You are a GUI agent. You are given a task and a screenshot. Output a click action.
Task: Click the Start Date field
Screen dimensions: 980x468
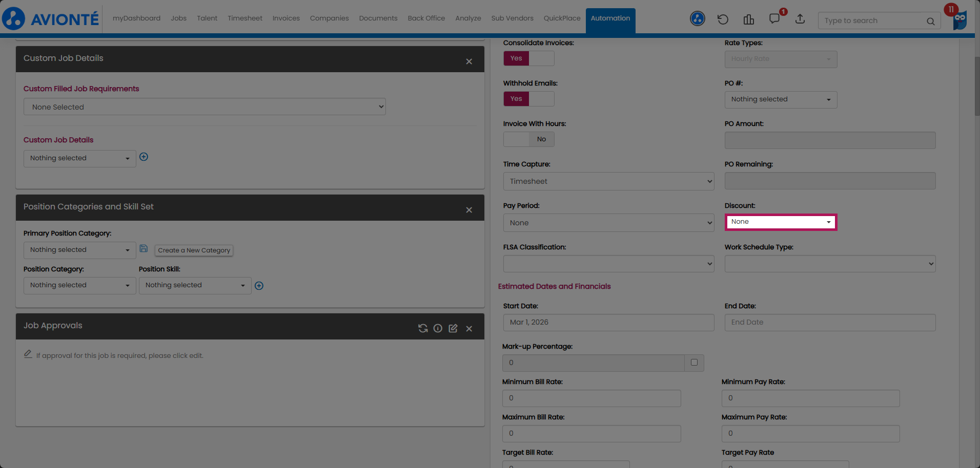[609, 323]
